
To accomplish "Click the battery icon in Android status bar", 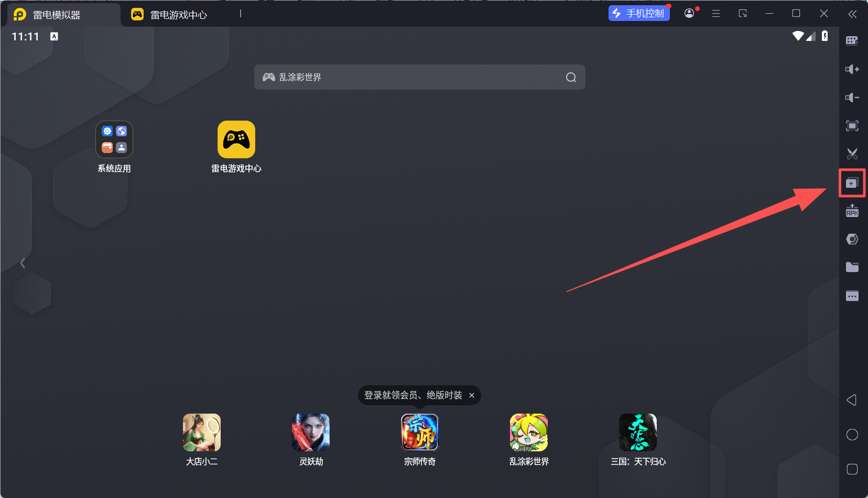I will point(825,36).
